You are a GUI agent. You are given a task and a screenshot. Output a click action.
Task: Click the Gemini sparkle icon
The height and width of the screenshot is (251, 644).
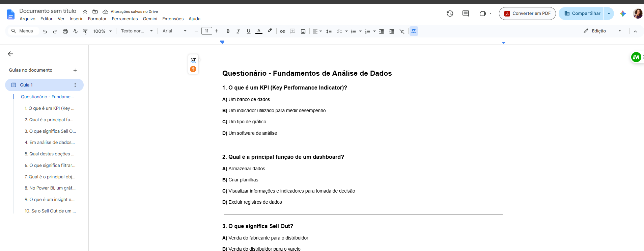click(x=623, y=14)
